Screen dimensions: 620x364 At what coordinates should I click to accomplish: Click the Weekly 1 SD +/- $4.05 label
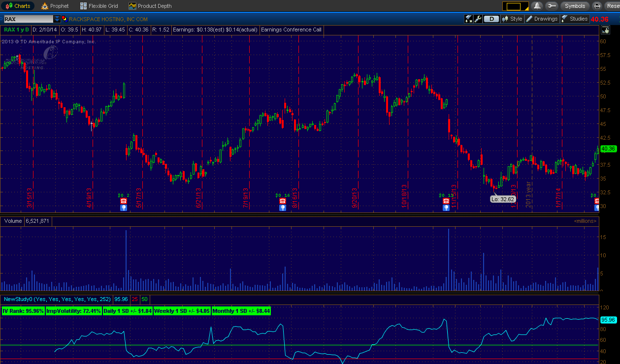[182, 311]
